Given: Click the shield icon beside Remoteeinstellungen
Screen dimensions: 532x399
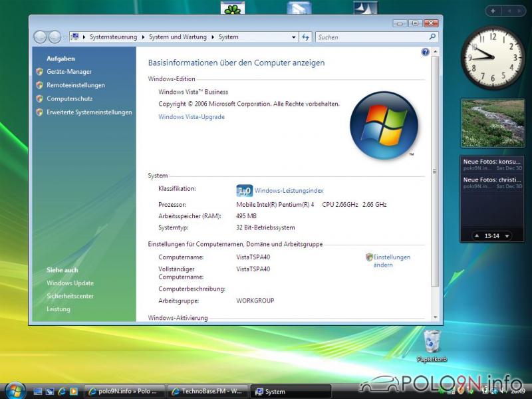Looking at the screenshot, I should click(39, 85).
